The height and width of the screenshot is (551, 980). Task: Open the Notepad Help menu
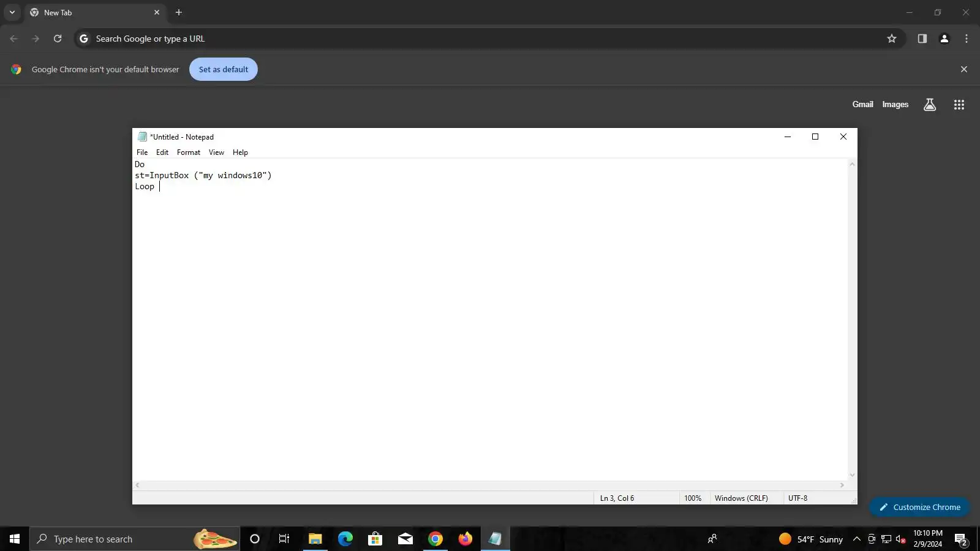click(240, 152)
